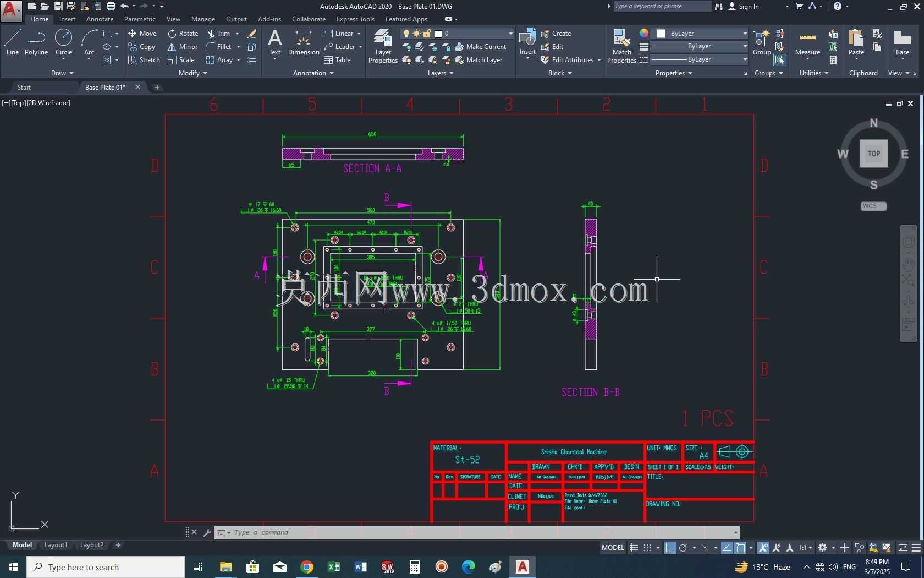This screenshot has height=578, width=924.
Task: Click MODEL space button in status bar
Action: (x=613, y=548)
